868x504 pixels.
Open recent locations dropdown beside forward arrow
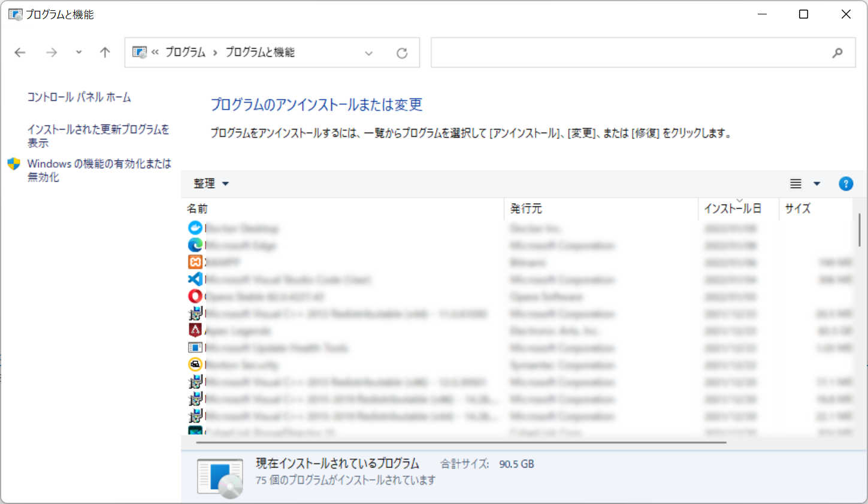tap(78, 53)
